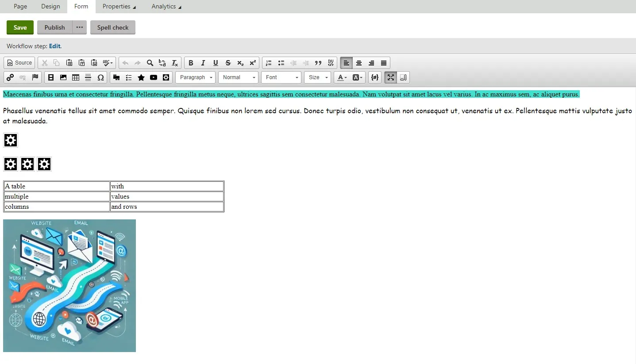The width and height of the screenshot is (636, 364).
Task: Create a DIV container
Action: tap(331, 63)
